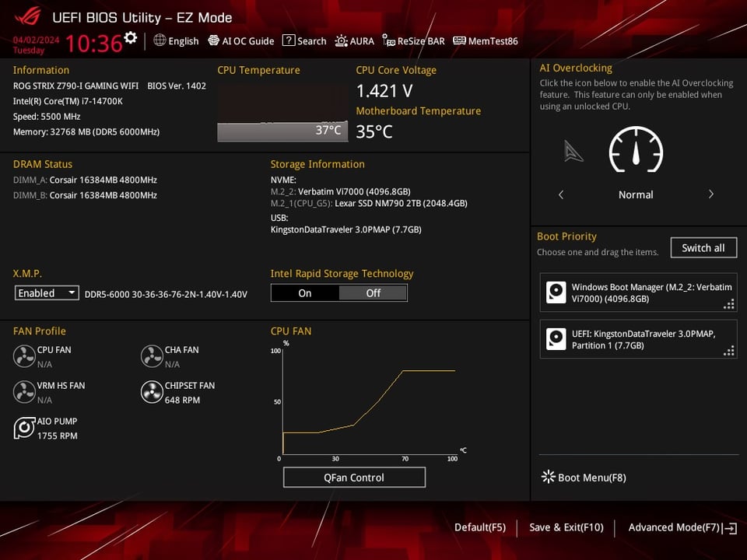Open Boot Menu(F8)
Image resolution: width=747 pixels, height=560 pixels.
pyautogui.click(x=584, y=477)
